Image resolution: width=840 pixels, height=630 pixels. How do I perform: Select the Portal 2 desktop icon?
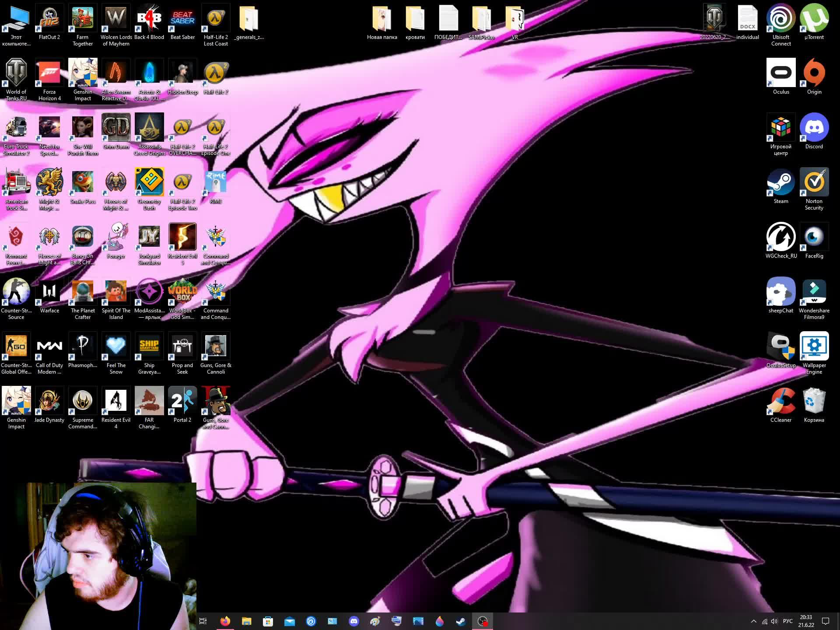(182, 401)
